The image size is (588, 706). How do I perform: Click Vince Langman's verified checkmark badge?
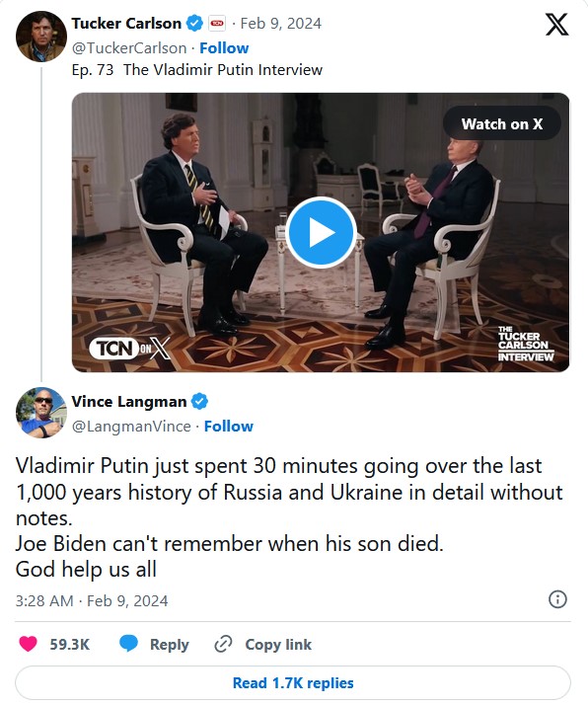199,401
